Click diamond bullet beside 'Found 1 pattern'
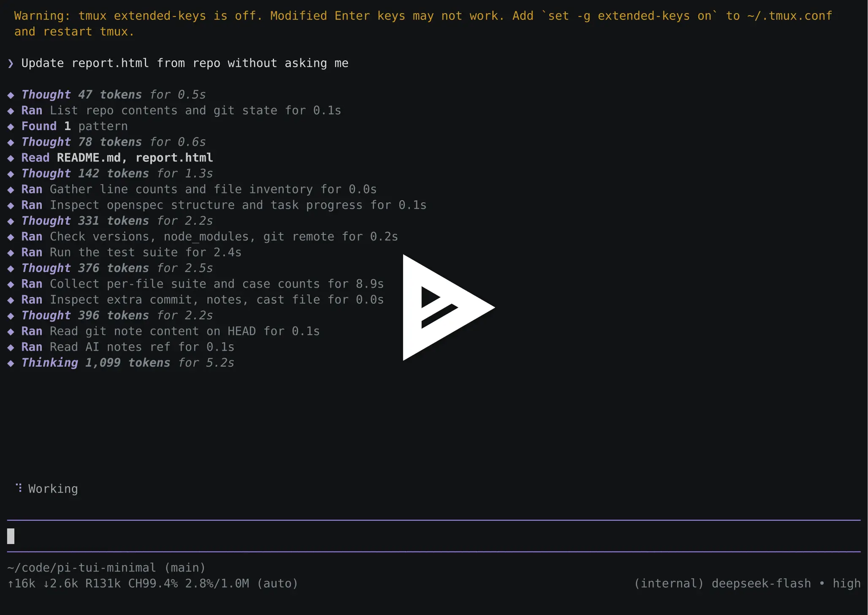The image size is (868, 615). click(11, 127)
